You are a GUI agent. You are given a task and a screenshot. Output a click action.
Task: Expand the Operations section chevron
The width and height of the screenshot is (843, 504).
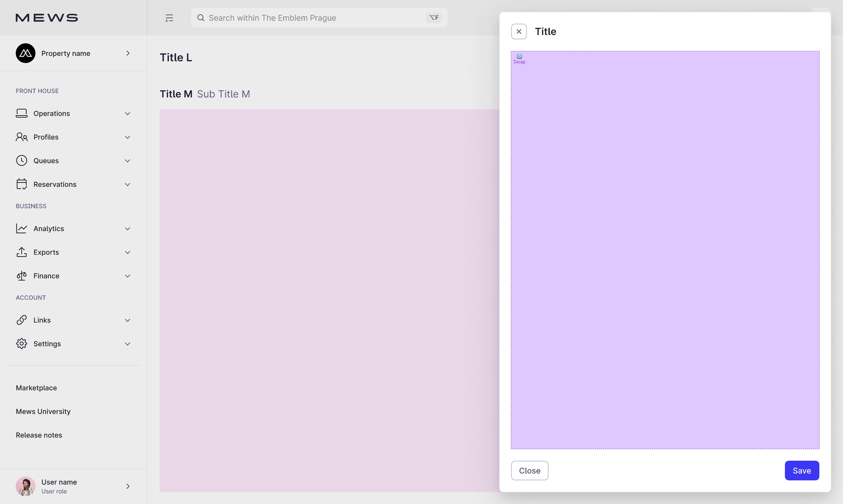(x=128, y=113)
